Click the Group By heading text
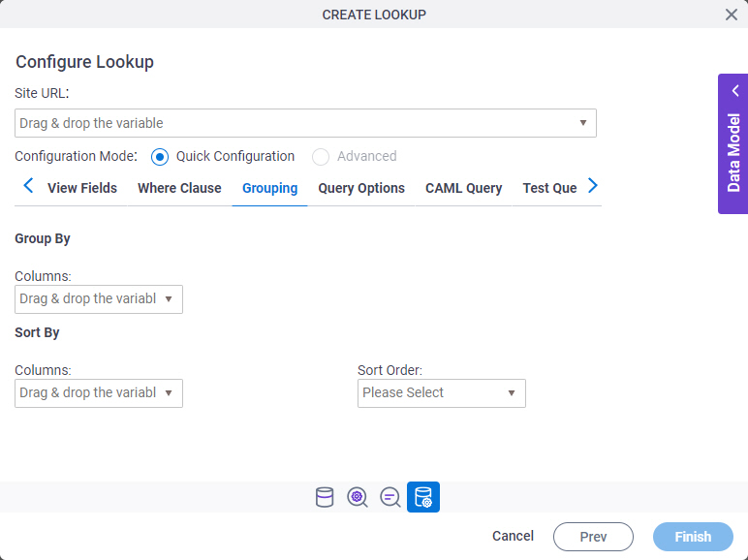 (x=43, y=238)
